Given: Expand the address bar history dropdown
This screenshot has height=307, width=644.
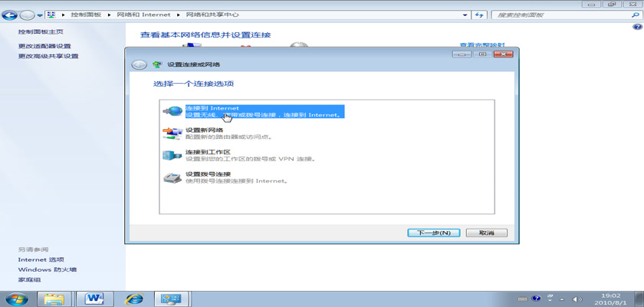Looking at the screenshot, I should 466,15.
